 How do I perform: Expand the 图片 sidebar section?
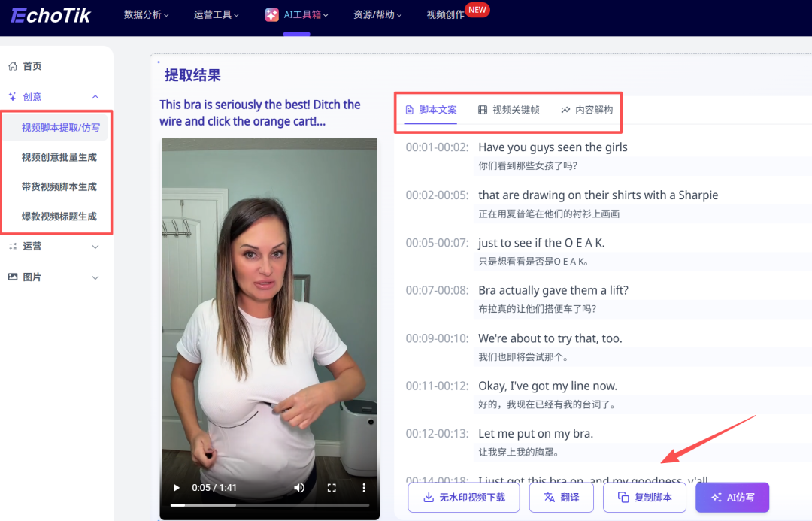(95, 277)
